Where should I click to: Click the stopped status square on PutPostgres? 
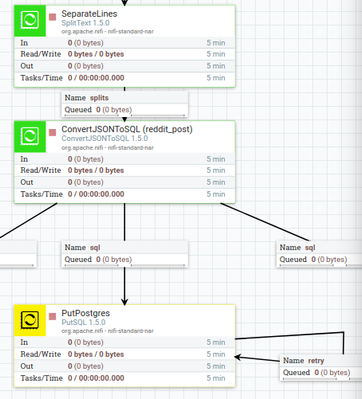(x=52, y=316)
